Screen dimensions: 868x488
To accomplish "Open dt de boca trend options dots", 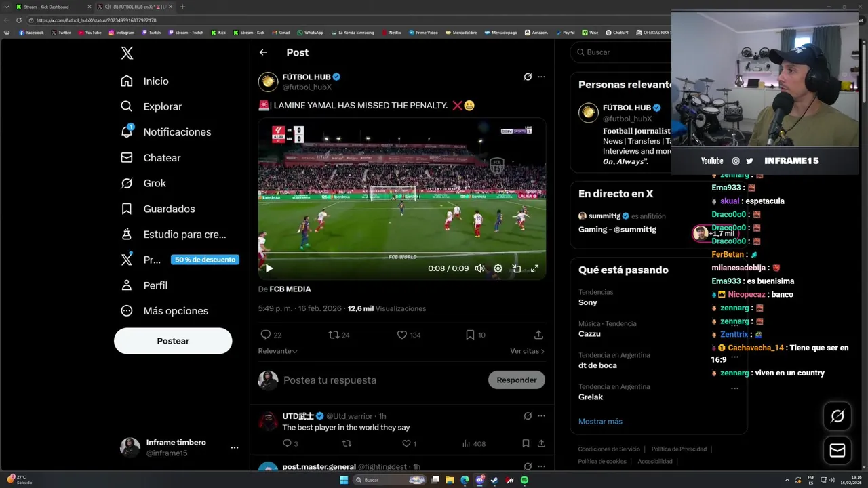I will pos(734,357).
